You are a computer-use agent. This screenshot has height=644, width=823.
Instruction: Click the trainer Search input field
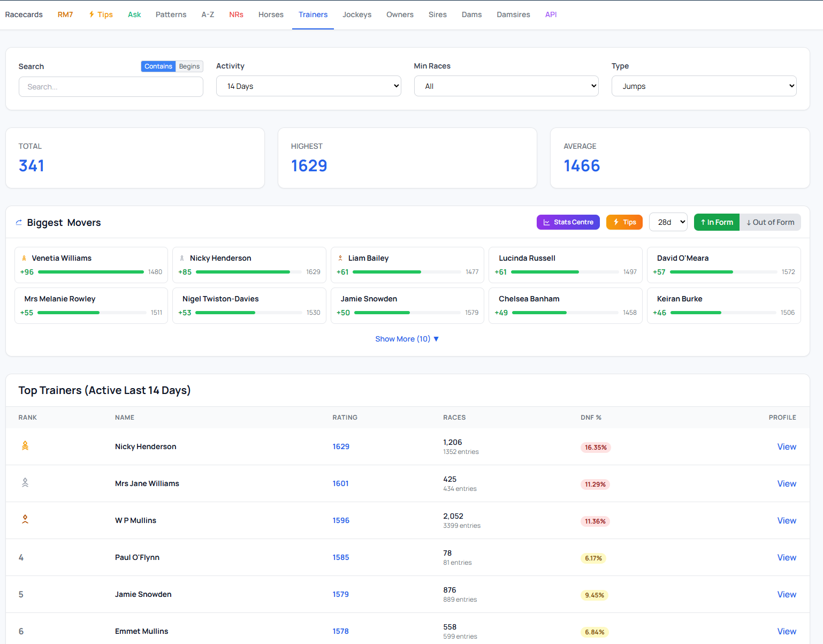(111, 87)
